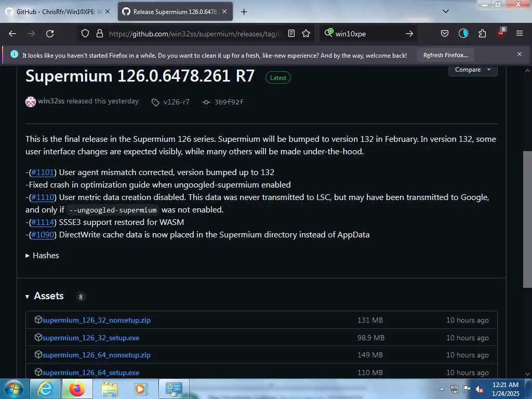Dismiss the Firefox refresh notification bar

(x=519, y=54)
